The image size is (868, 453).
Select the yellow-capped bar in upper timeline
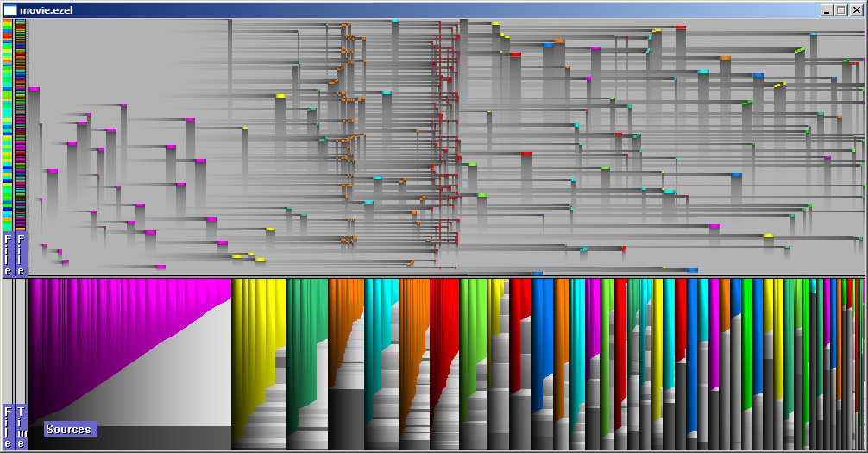click(280, 96)
